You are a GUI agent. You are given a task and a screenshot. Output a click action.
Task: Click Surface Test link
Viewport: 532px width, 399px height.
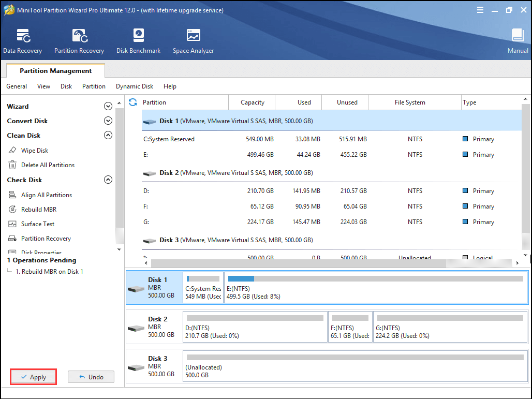[x=38, y=224]
